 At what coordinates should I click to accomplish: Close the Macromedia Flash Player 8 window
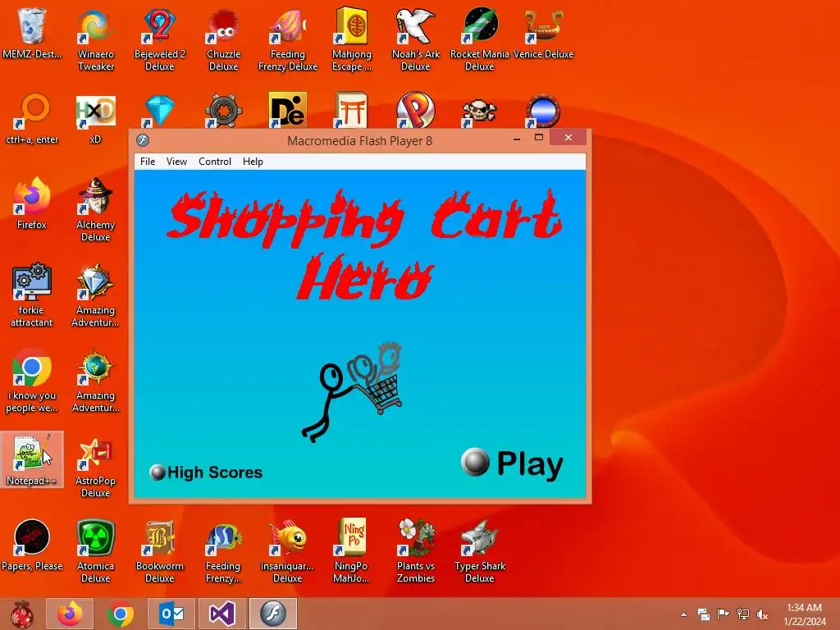point(568,138)
